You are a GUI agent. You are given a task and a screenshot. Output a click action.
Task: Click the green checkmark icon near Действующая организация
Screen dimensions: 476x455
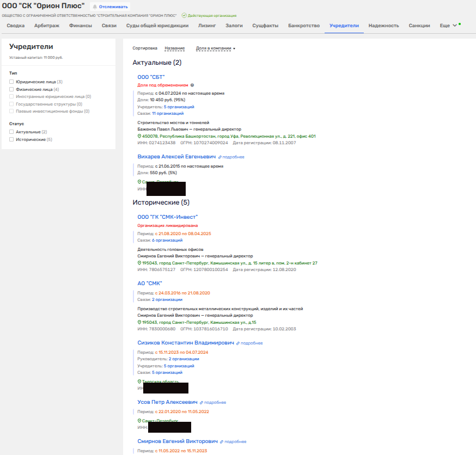pos(184,16)
